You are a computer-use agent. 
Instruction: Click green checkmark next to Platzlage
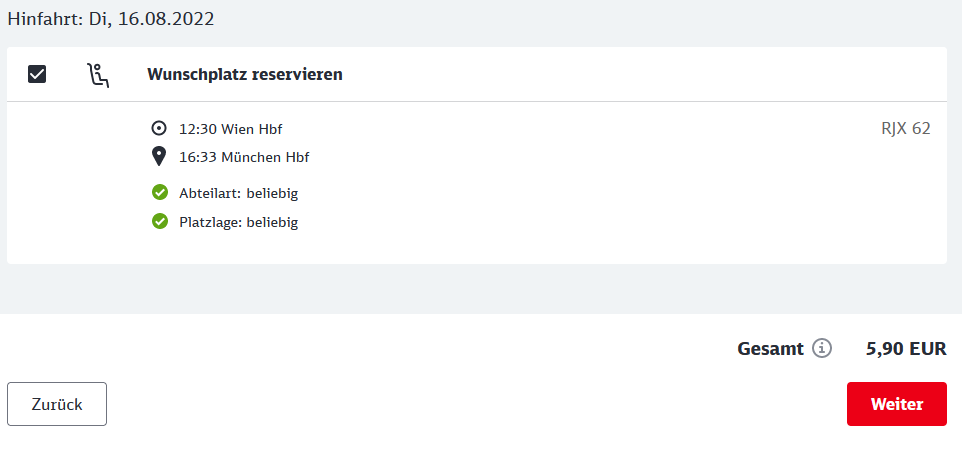160,221
